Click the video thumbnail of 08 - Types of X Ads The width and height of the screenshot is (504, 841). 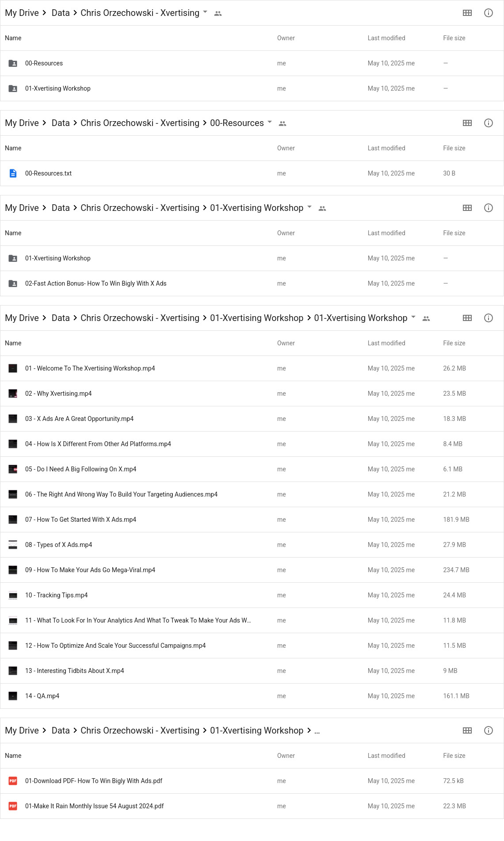click(x=13, y=545)
